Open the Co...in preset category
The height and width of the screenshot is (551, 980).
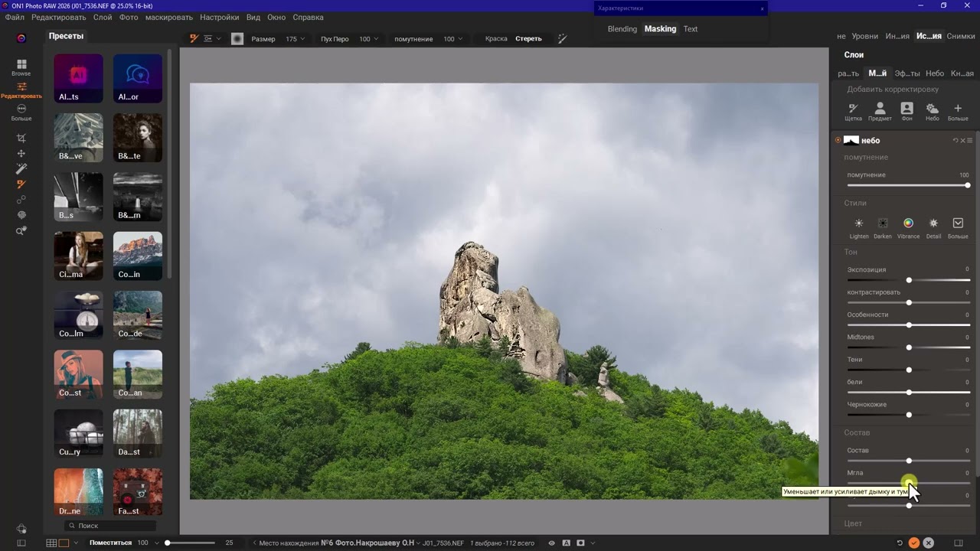(138, 256)
